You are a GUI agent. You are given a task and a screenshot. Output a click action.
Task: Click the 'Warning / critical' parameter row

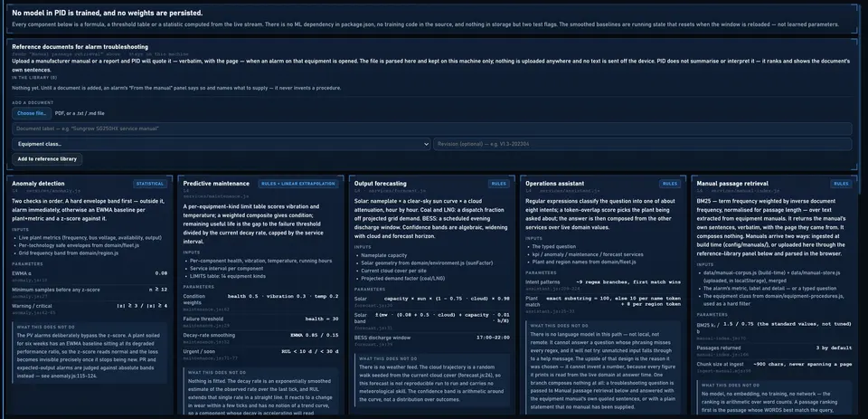(90, 309)
